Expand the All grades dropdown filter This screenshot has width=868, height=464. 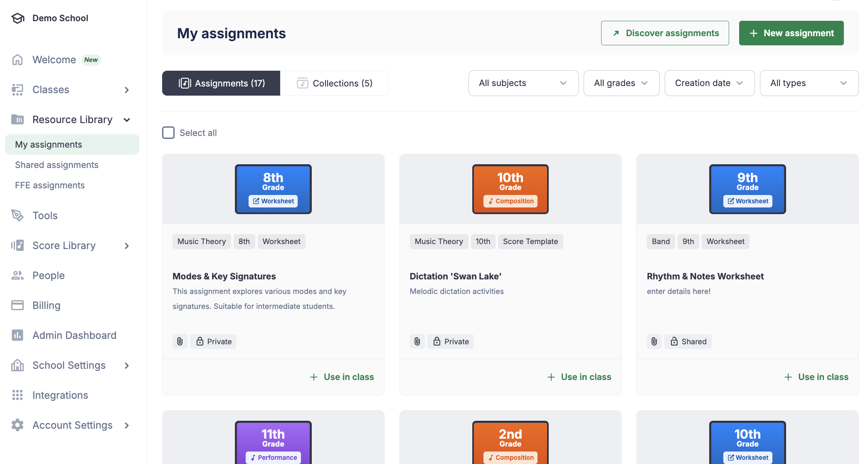pyautogui.click(x=622, y=83)
